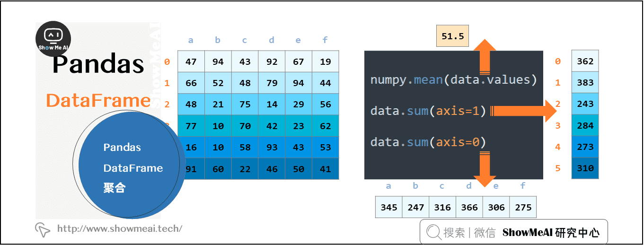Select cell value 70 in the main table

pos(245,126)
